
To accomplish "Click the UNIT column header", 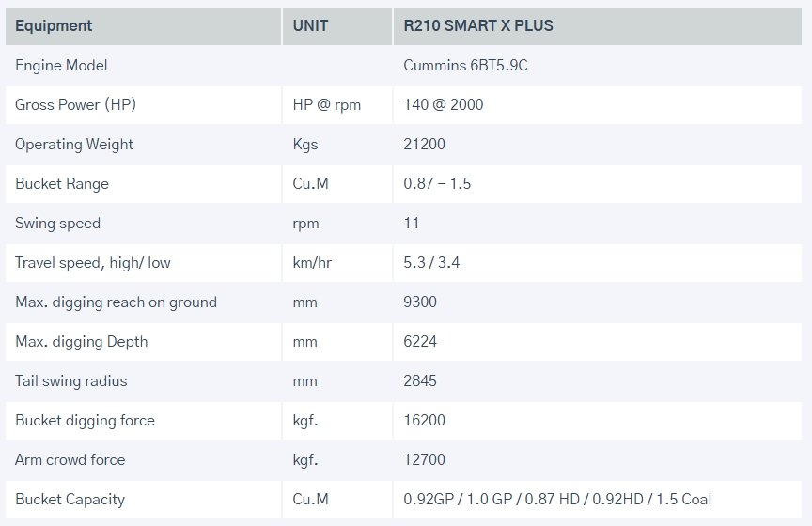I will 310,25.
